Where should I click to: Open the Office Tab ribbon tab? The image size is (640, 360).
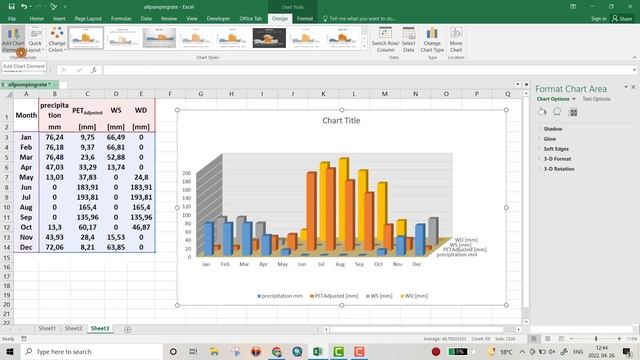point(251,19)
